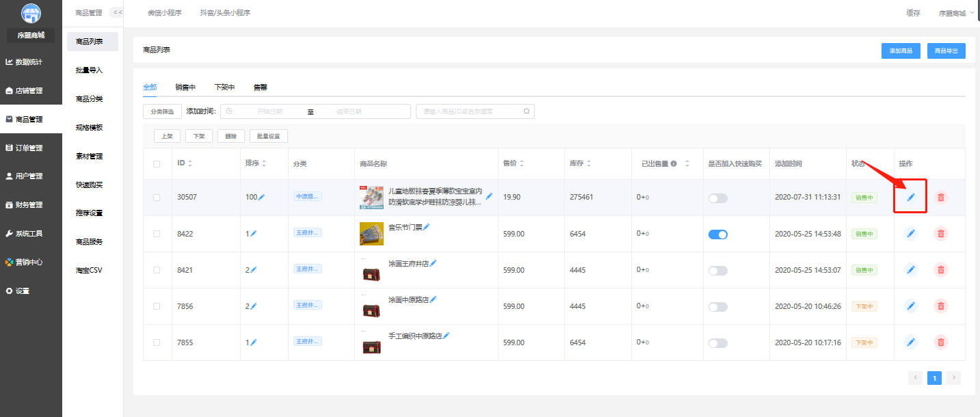
Task: Click 上架 batch button
Action: (x=167, y=136)
